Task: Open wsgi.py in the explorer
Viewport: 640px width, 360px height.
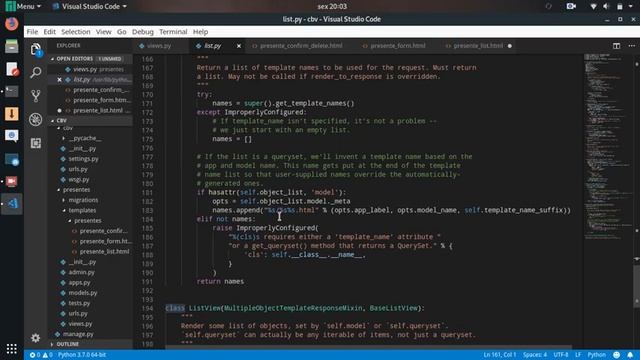Action: click(78, 180)
